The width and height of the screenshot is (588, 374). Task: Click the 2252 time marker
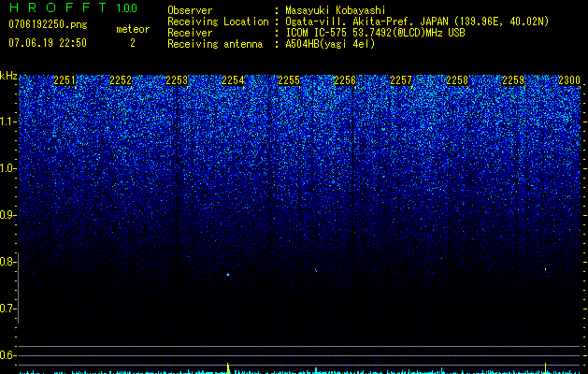121,80
